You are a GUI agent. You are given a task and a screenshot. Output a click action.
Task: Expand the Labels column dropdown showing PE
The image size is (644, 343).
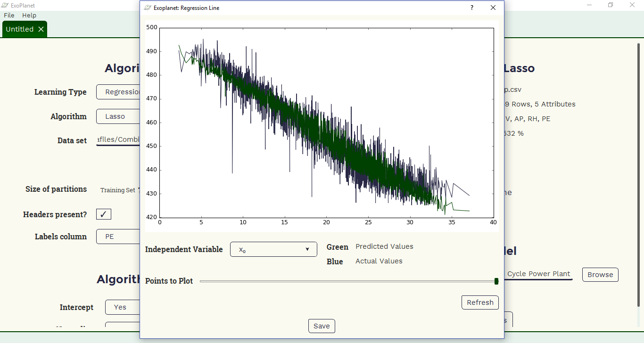pos(118,237)
